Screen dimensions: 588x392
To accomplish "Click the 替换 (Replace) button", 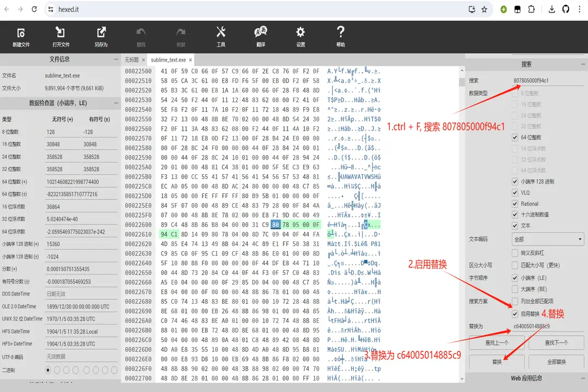I will coord(497,362).
